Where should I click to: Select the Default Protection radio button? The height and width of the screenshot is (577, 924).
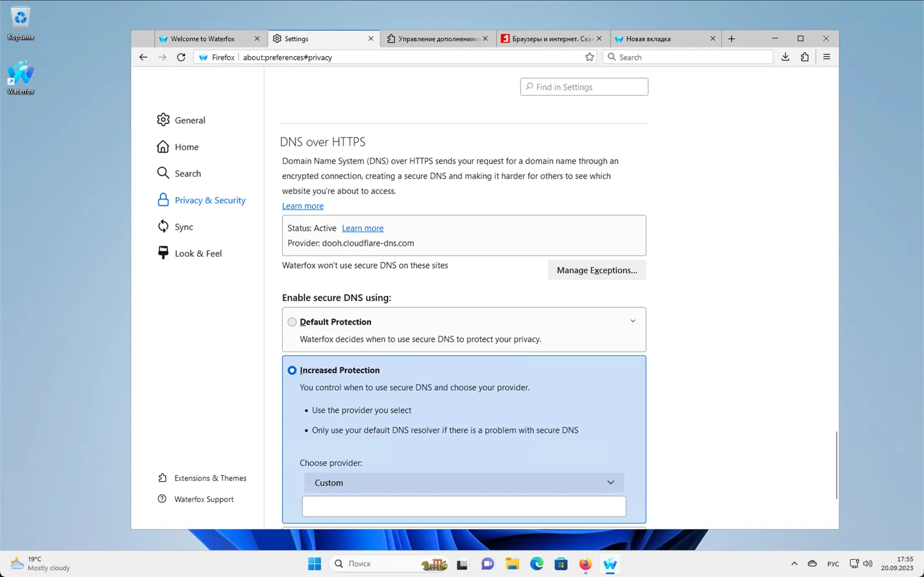(x=292, y=322)
